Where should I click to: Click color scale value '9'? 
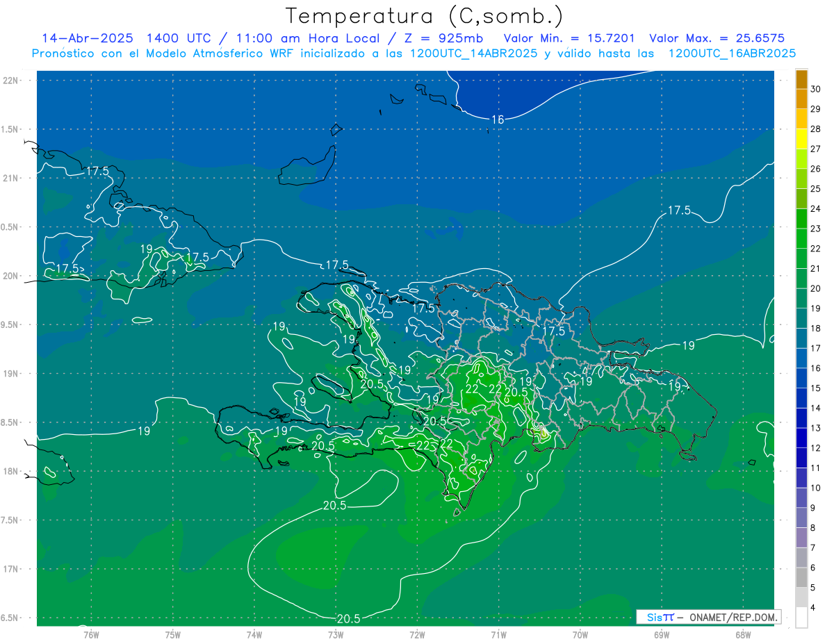(813, 508)
